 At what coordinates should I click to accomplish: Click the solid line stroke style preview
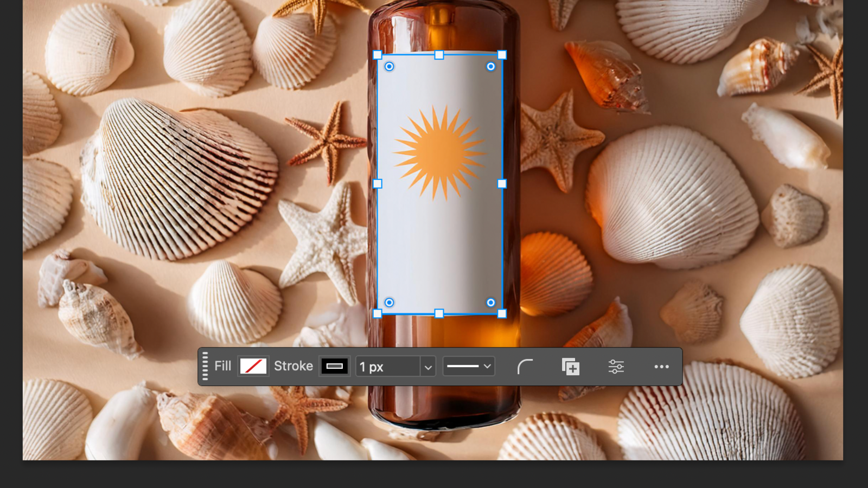(x=464, y=365)
